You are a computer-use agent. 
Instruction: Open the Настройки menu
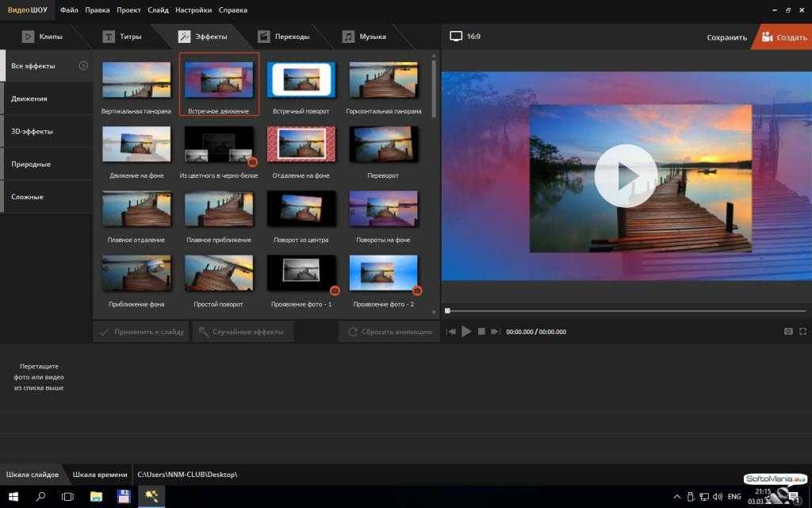193,10
